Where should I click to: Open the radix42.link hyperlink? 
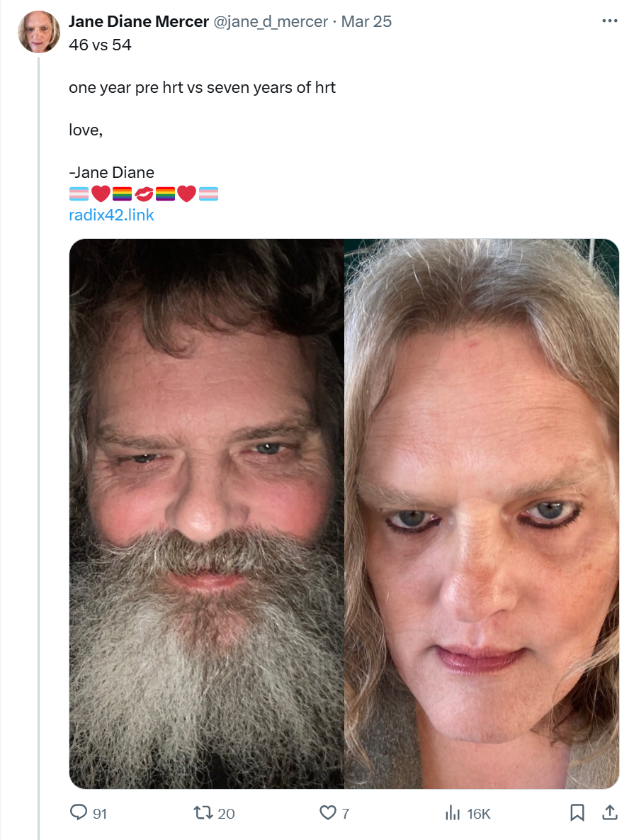pos(111,215)
